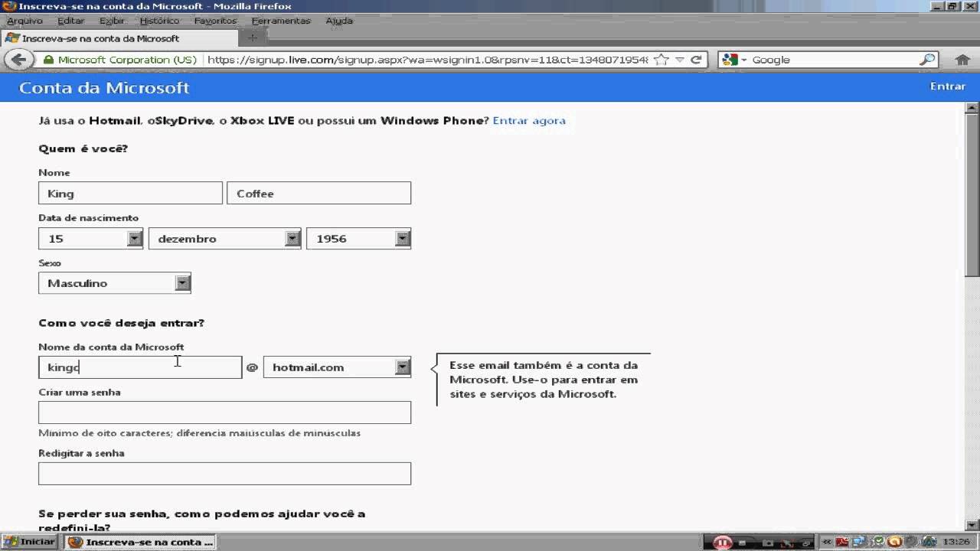Click the 'Quem é você?' heading
980x551 pixels.
click(x=83, y=148)
